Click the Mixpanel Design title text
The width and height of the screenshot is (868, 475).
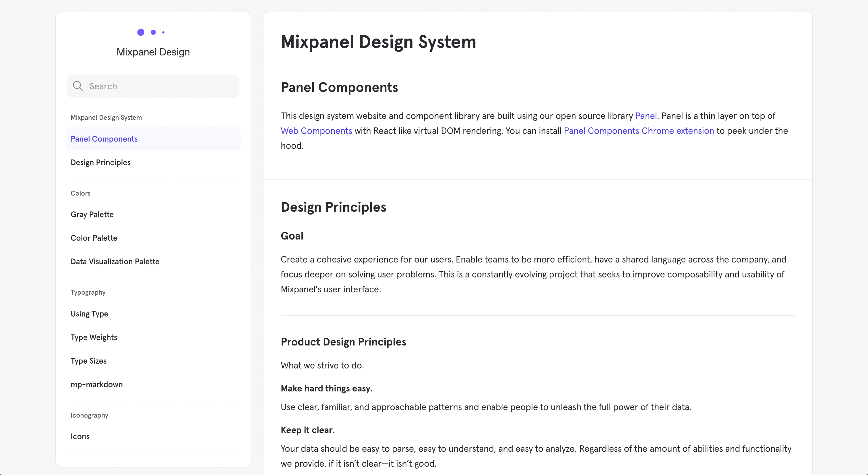click(153, 52)
